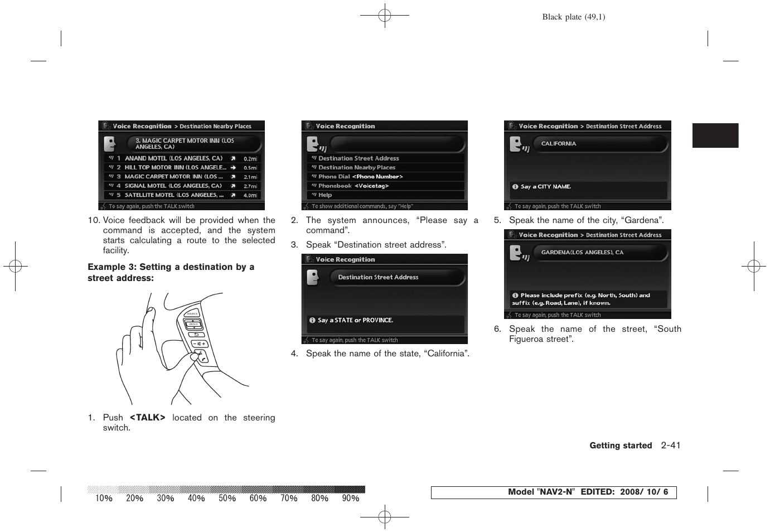Click 90% mark on density scale

click(350, 499)
